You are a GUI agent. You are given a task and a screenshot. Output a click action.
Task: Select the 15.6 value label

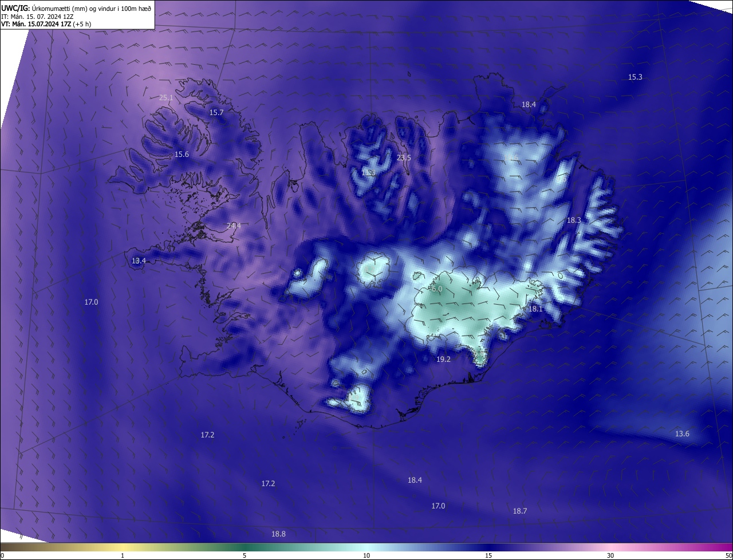(182, 155)
